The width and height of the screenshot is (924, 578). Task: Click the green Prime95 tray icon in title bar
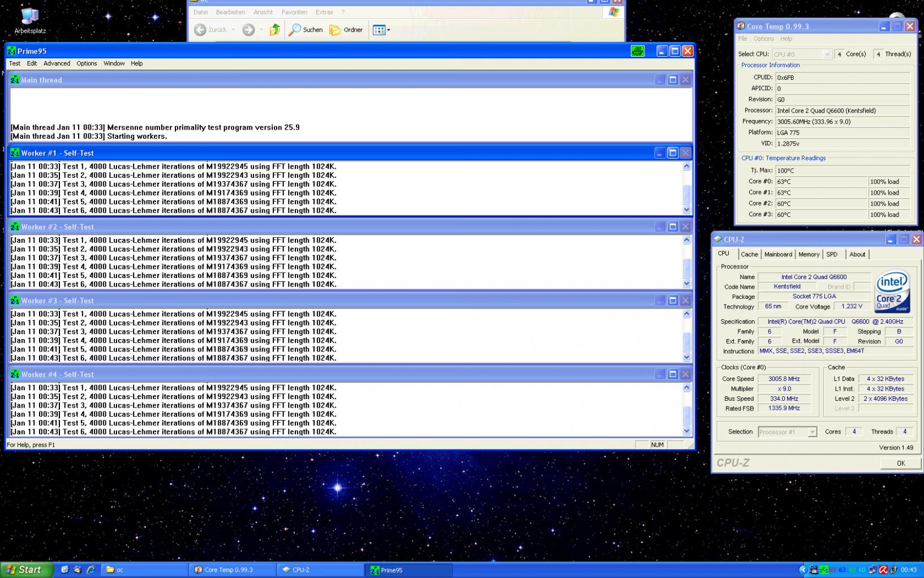pyautogui.click(x=638, y=51)
